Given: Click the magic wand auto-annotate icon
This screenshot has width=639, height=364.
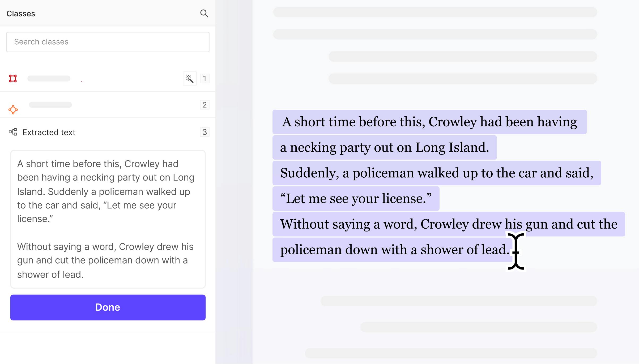Looking at the screenshot, I should click(190, 79).
